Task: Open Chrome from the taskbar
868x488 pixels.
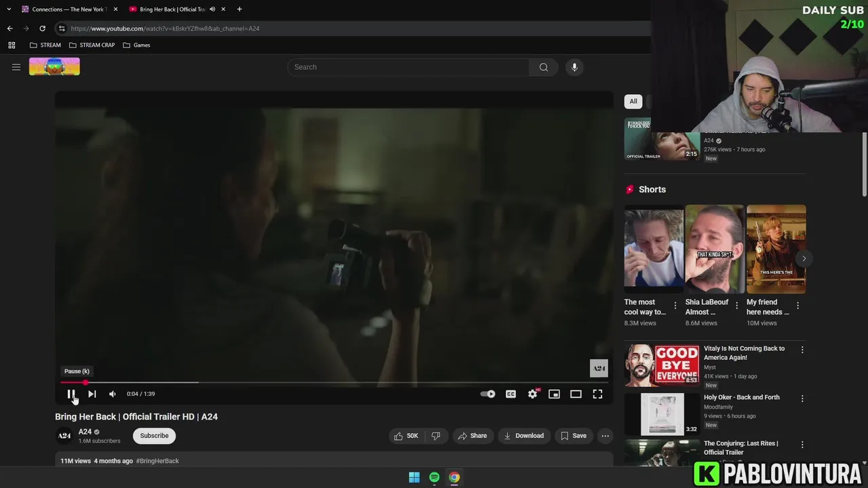Action: [454, 477]
